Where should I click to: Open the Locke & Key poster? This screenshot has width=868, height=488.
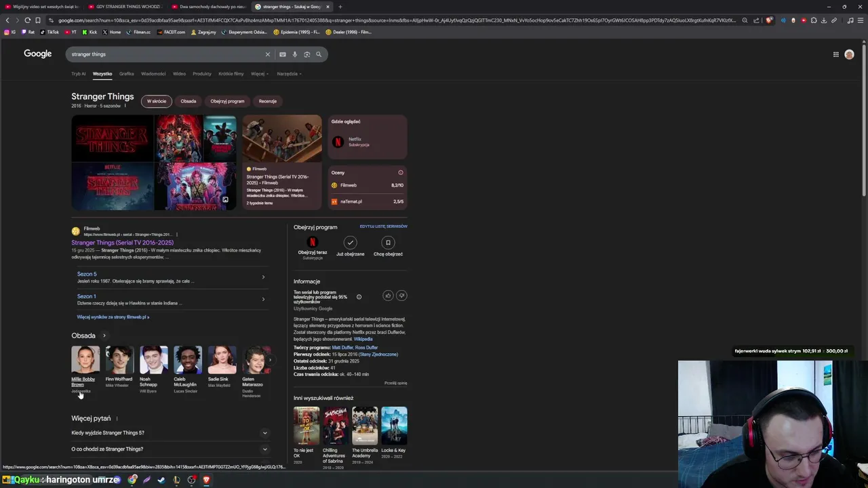(394, 426)
